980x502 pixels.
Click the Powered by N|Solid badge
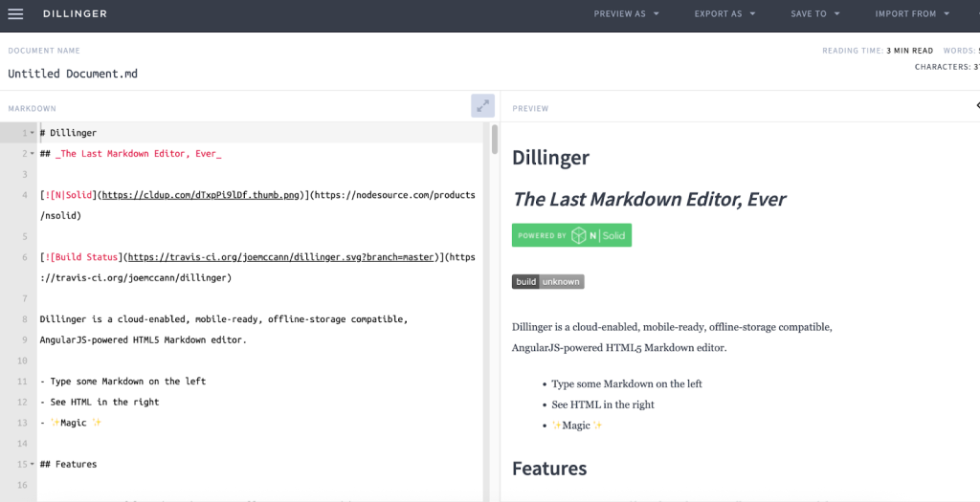point(571,235)
